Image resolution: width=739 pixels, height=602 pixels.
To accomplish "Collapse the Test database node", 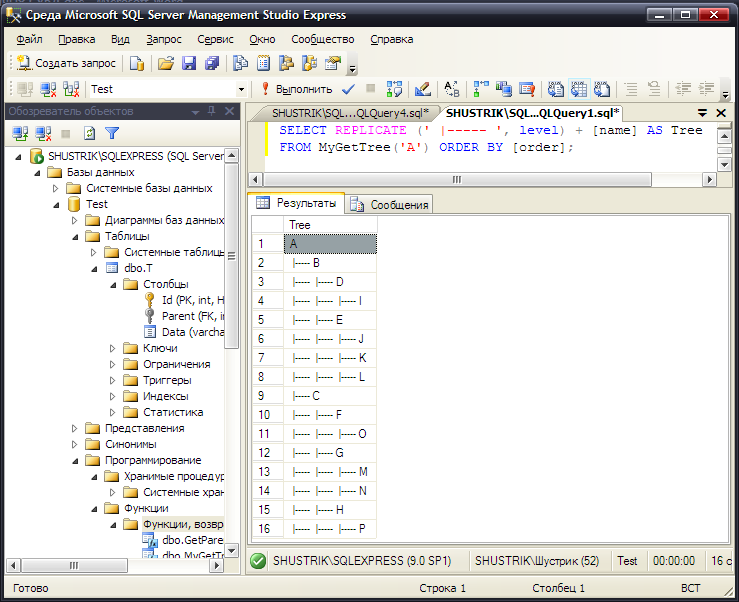I will tap(57, 205).
